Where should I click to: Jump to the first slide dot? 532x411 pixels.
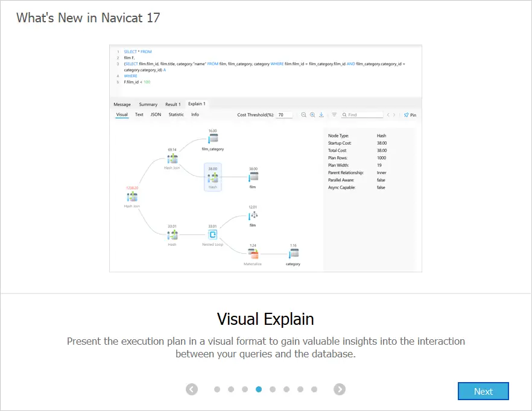(217, 389)
